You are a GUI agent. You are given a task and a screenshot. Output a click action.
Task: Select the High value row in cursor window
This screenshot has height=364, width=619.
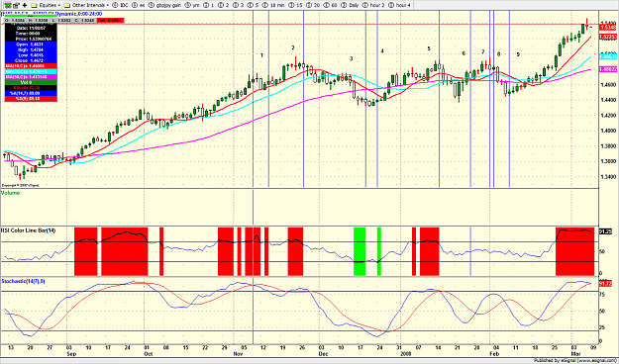click(x=31, y=49)
